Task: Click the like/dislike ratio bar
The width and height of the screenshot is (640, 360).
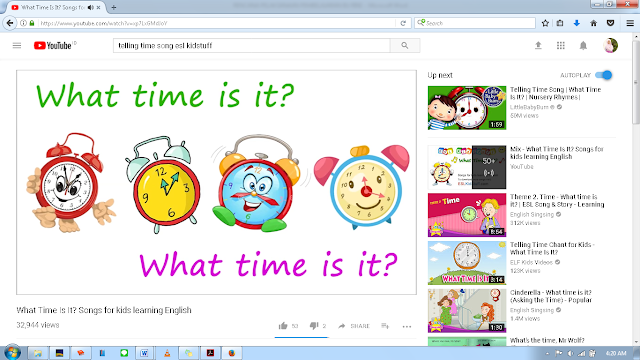Action: point(302,338)
